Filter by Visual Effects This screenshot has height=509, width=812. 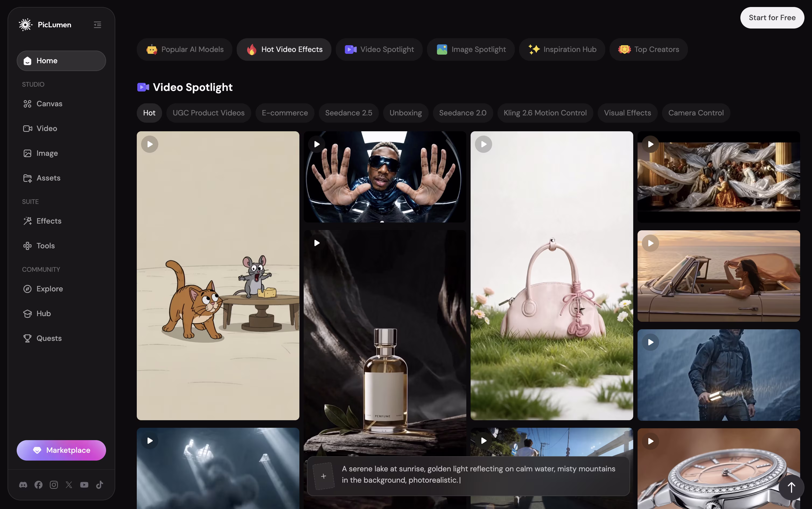click(627, 113)
